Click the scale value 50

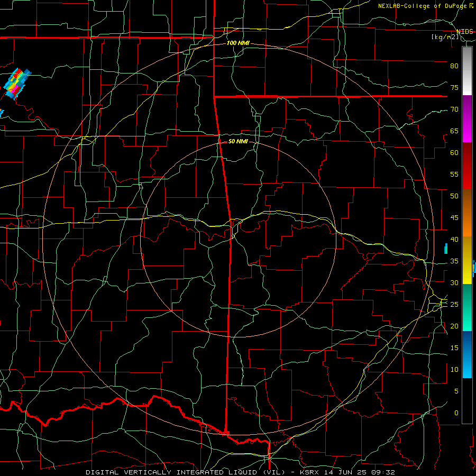tap(454, 196)
